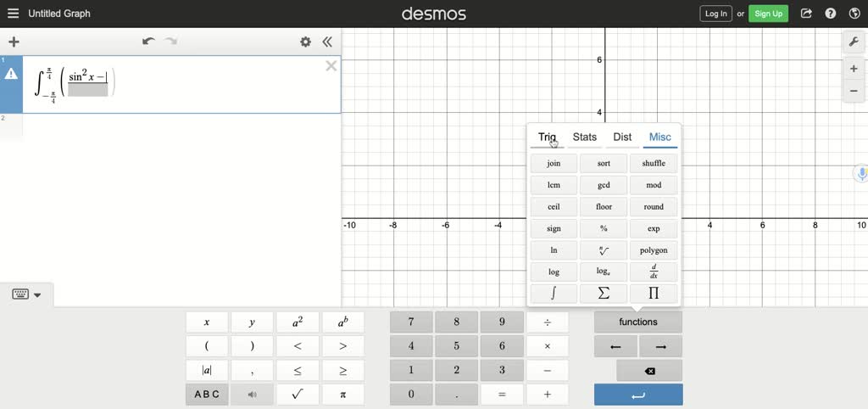Toggle the functions panel button

pos(637,322)
